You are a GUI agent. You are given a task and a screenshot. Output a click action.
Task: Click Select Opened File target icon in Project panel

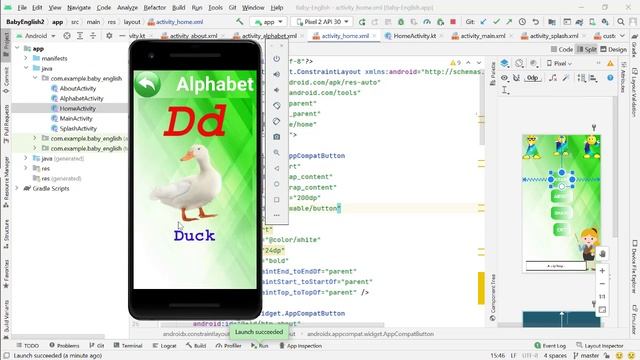pyautogui.click(x=67, y=36)
